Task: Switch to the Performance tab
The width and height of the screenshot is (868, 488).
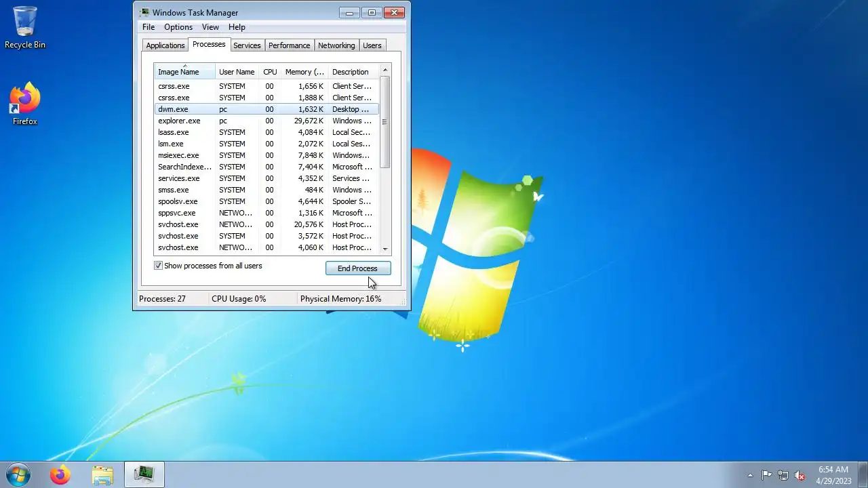Action: click(290, 45)
